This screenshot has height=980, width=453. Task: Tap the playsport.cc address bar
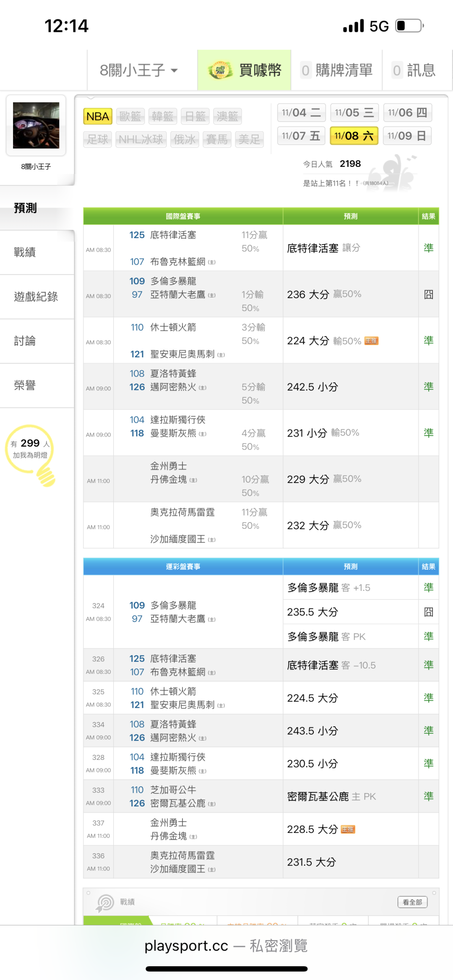point(226,946)
